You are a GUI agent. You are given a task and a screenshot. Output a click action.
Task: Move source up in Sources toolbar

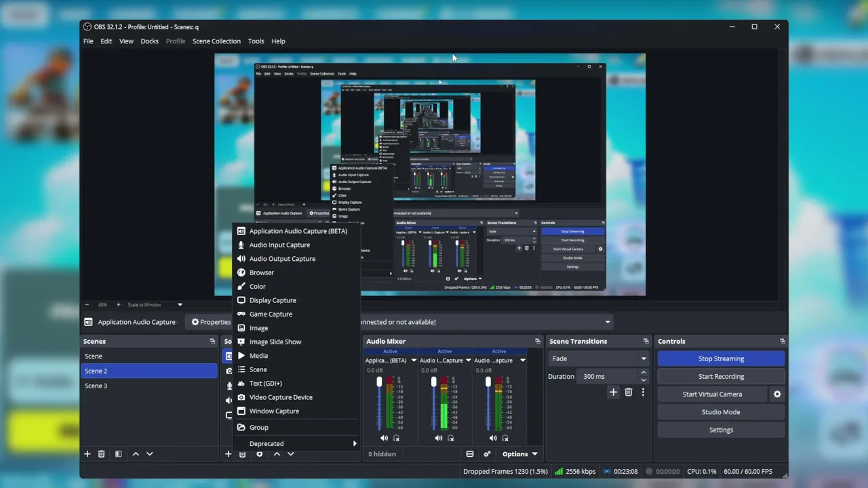click(277, 454)
